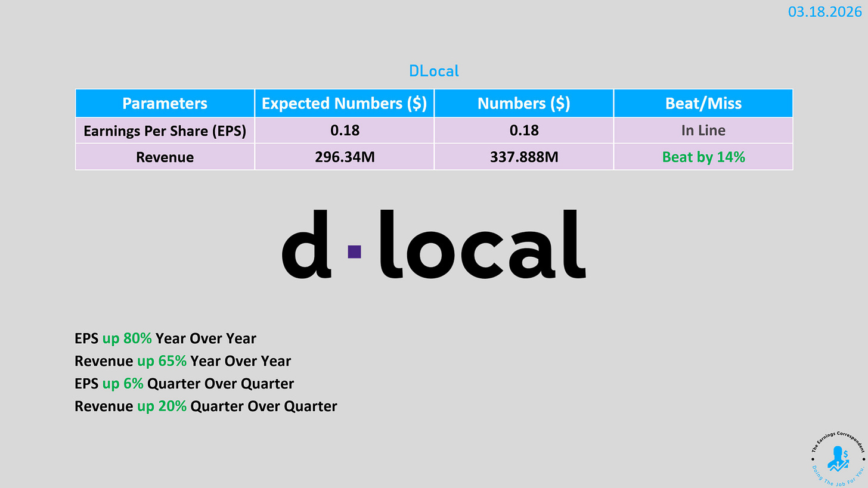Click the In Line result cell
This screenshot has height=488, width=868.
click(x=703, y=130)
